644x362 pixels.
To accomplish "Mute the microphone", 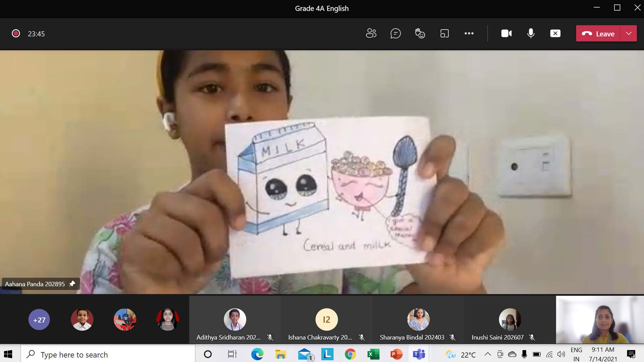I will [x=531, y=34].
